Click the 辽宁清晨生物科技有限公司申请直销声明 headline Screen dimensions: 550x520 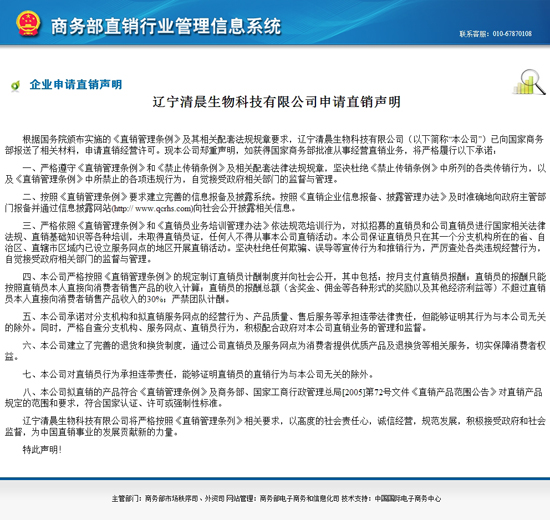coord(276,102)
